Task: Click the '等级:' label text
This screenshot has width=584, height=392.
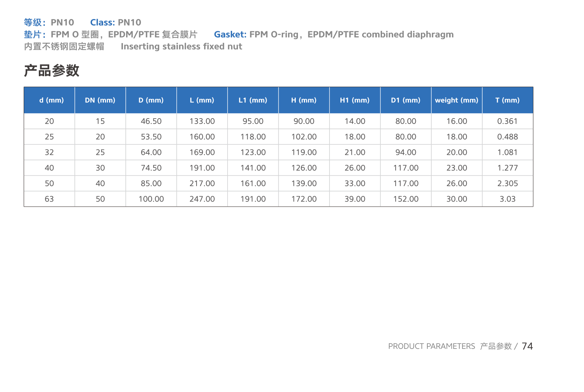Action: 35,22
